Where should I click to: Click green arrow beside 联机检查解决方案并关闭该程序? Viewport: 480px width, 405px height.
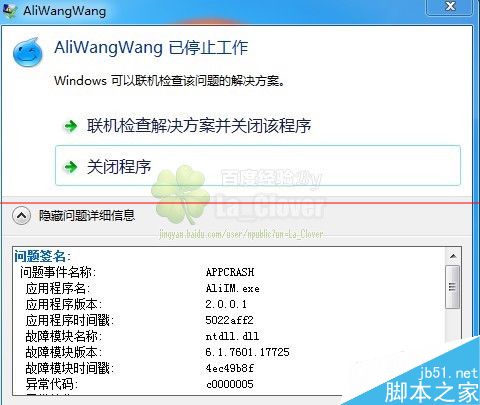70,126
